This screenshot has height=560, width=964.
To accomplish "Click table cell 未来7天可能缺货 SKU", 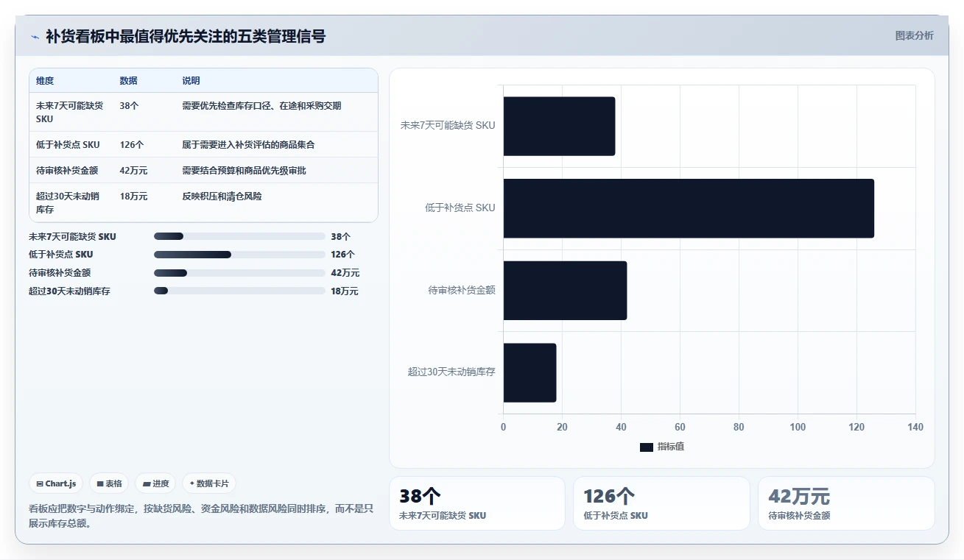I will pyautogui.click(x=70, y=112).
